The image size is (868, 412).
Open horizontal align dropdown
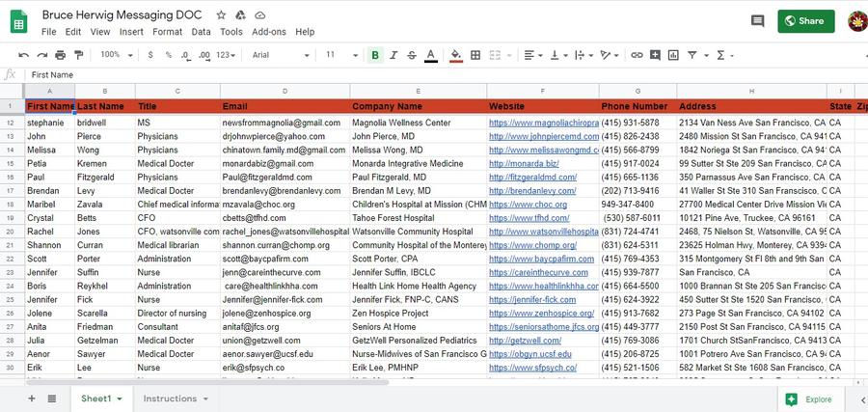533,55
